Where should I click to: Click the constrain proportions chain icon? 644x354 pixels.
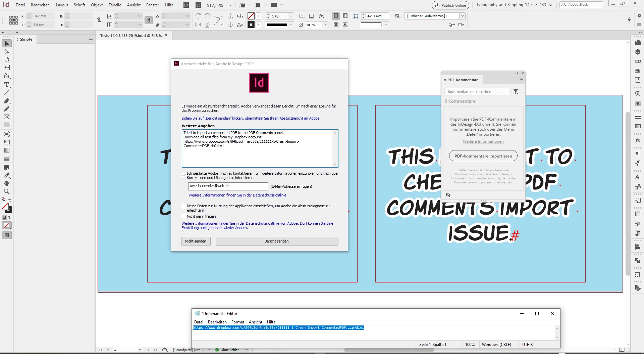coord(149,20)
